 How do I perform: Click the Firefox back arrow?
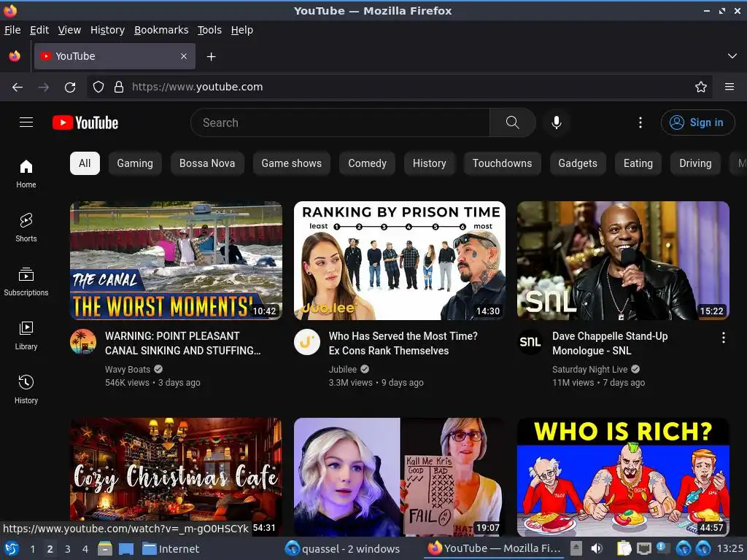tap(18, 87)
